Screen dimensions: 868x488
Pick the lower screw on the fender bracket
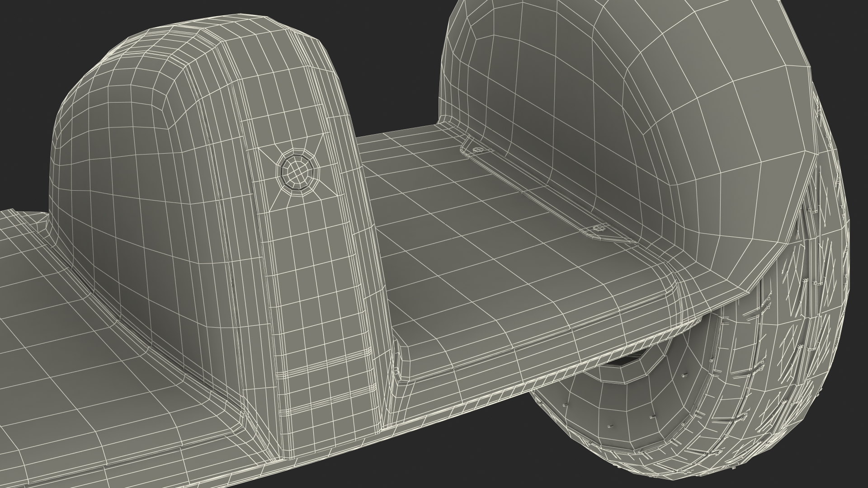tap(600, 228)
